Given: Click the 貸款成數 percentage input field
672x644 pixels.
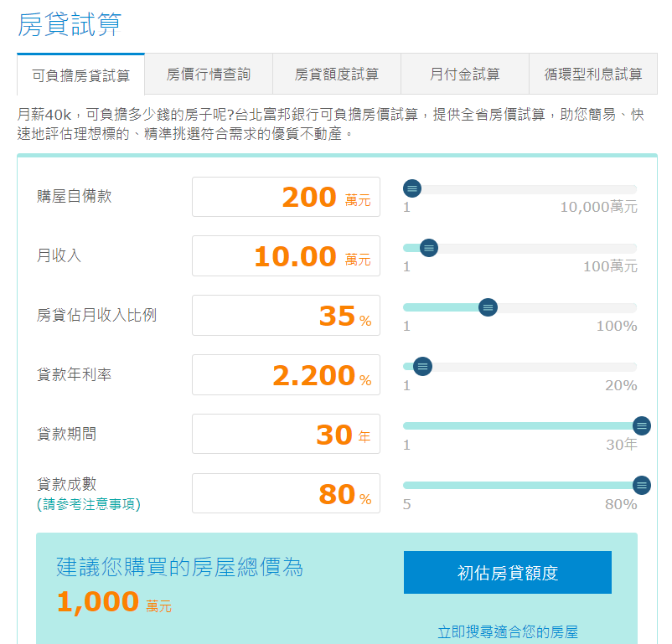Looking at the screenshot, I should pyautogui.click(x=286, y=494).
